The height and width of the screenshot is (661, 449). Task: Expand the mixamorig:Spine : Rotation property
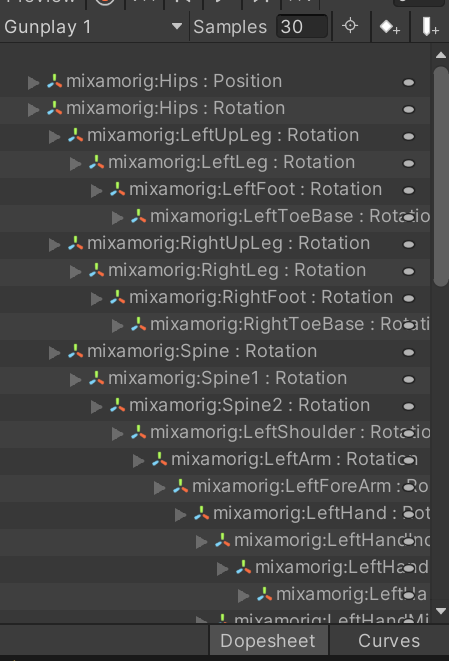click(54, 352)
